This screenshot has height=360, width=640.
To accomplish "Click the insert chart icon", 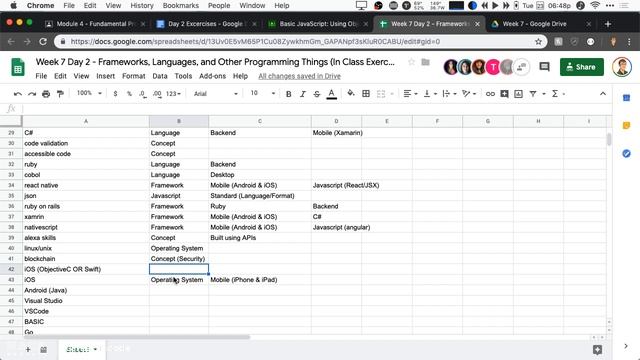I will [518, 94].
